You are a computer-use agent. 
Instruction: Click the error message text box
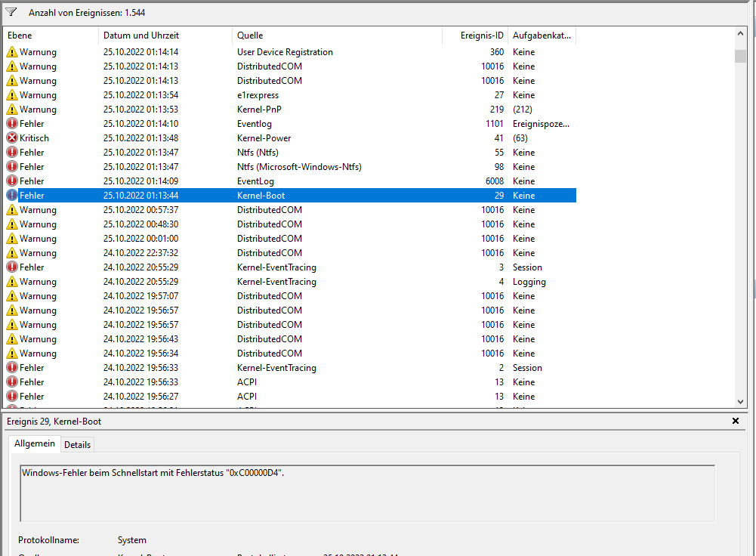(367, 493)
